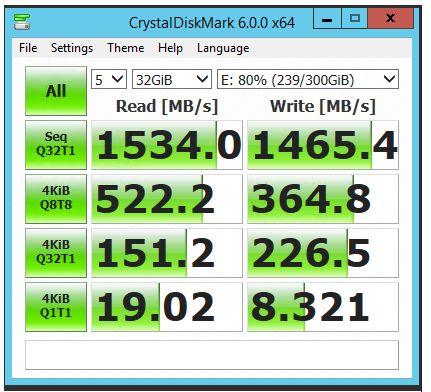431x392 pixels.
Task: Click the empty comment field at bottom
Action: coord(212,355)
